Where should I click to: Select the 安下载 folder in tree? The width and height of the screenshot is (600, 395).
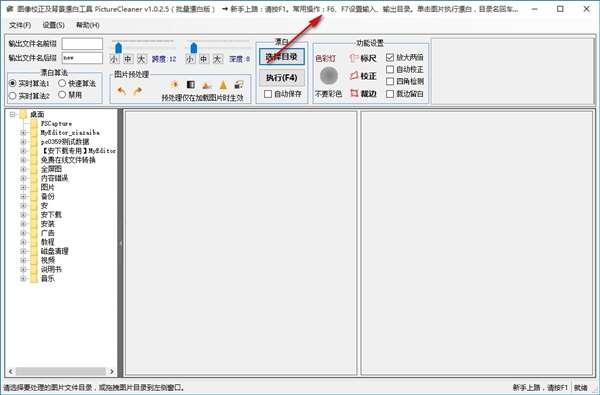tap(51, 215)
